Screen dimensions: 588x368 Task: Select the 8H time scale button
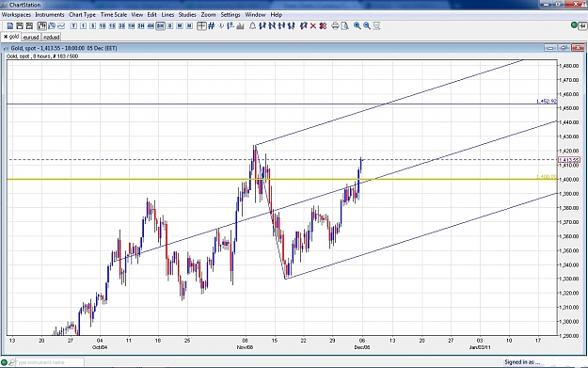point(161,26)
